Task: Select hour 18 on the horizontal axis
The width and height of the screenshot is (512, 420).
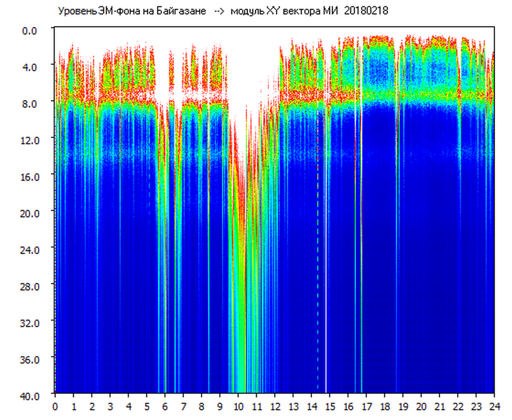Action: tap(384, 406)
